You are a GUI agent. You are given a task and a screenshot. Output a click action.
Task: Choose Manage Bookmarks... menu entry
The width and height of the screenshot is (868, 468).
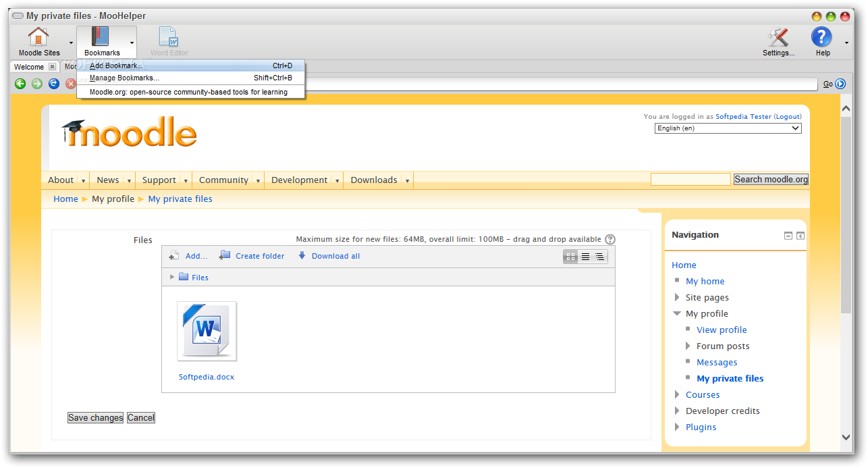[191, 78]
